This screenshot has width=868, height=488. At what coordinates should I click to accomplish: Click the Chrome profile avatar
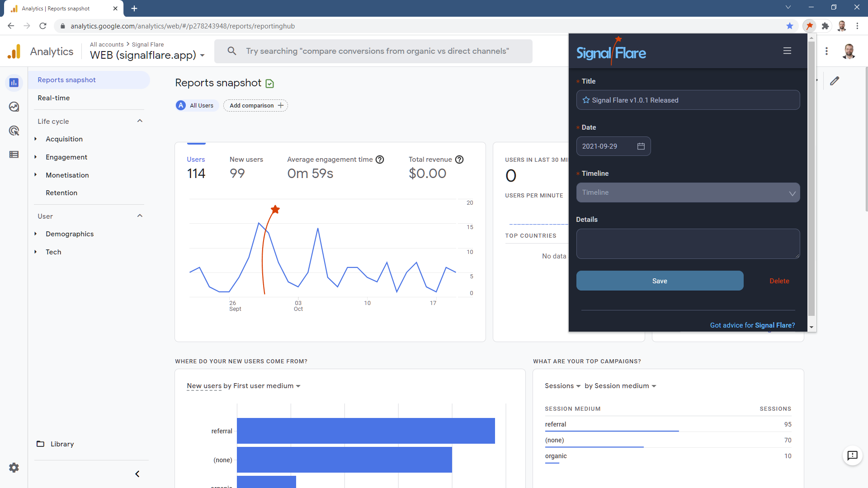pos(841,26)
